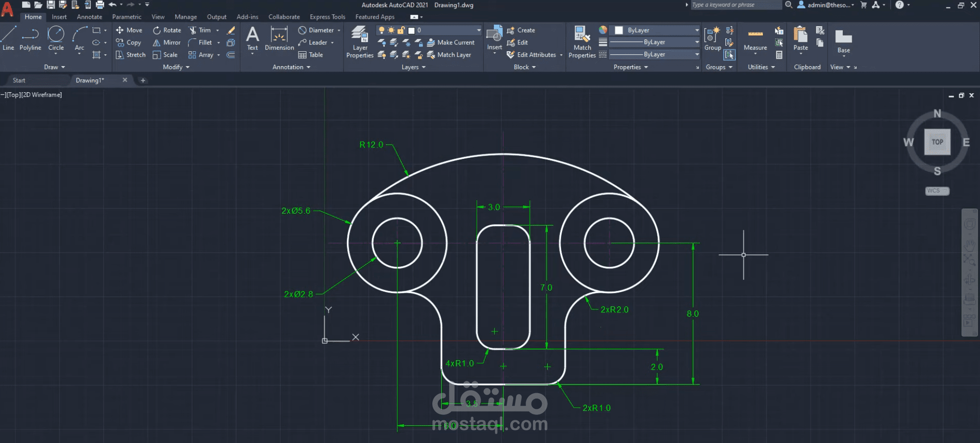Click the Measure tool

tap(755, 40)
